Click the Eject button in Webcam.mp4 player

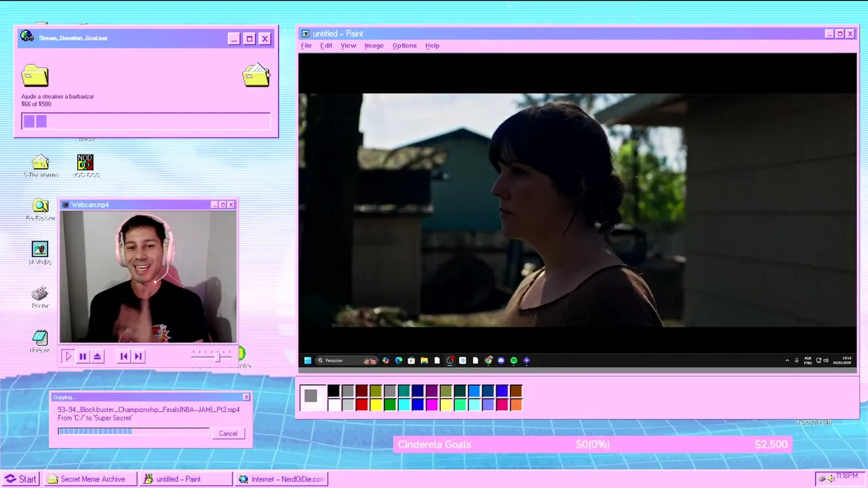pos(98,356)
